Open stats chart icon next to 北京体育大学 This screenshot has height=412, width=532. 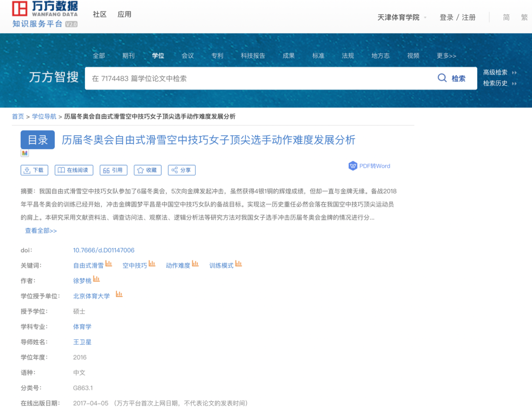(x=119, y=295)
